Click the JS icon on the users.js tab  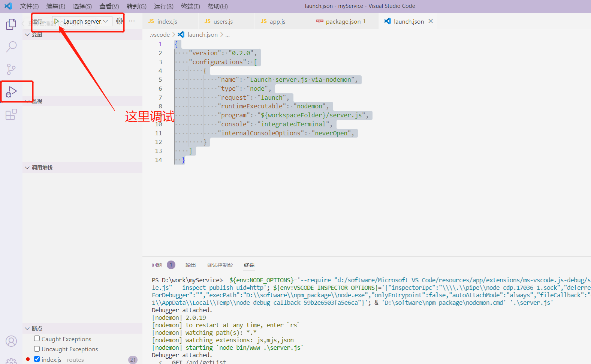(207, 21)
